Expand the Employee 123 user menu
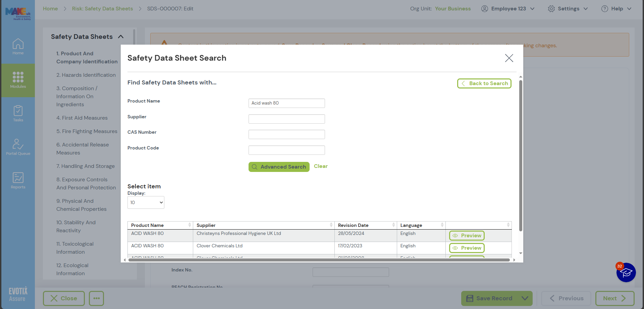 coord(508,9)
